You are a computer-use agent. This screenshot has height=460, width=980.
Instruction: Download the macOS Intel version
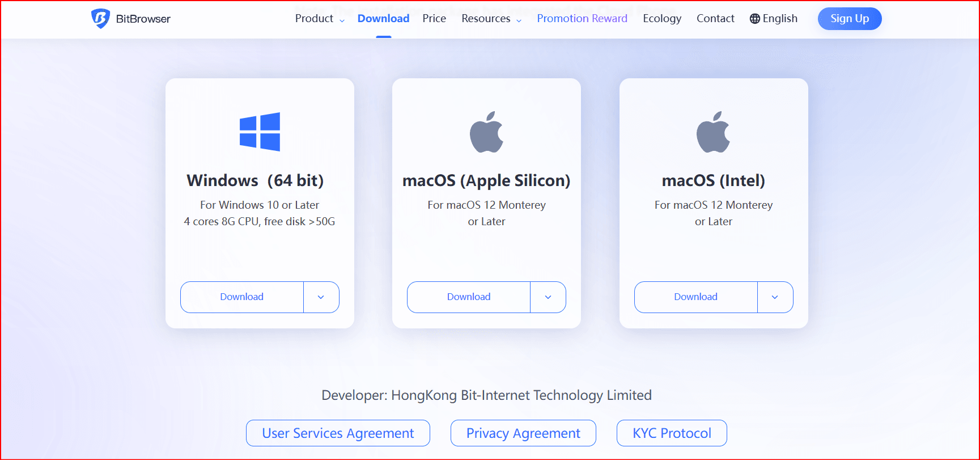pos(695,297)
